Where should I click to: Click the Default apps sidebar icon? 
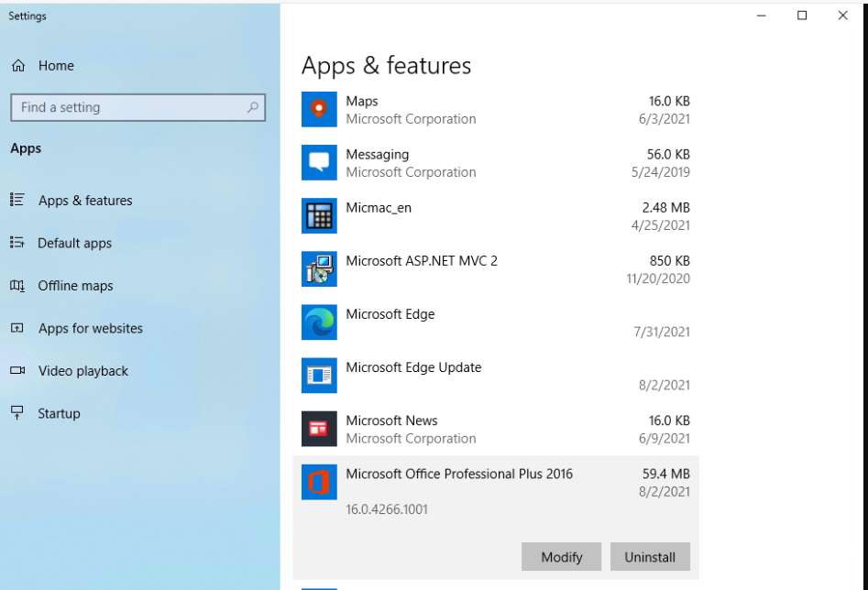(17, 243)
